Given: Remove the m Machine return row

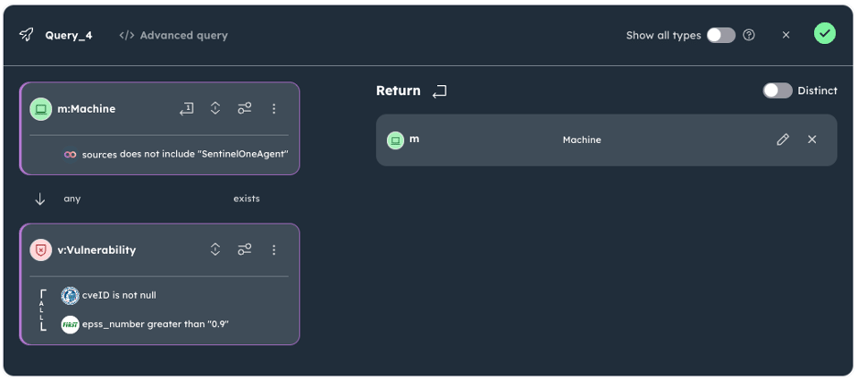Looking at the screenshot, I should (x=812, y=140).
